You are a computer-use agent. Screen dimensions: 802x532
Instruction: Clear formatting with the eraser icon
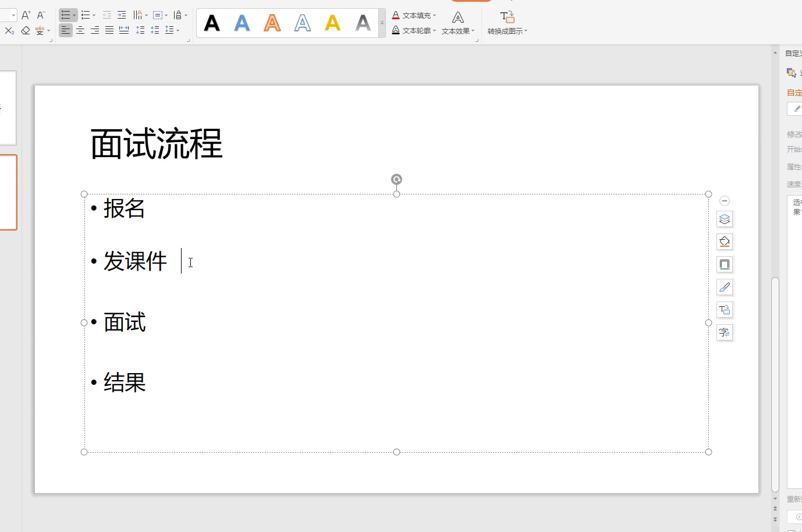tap(26, 31)
